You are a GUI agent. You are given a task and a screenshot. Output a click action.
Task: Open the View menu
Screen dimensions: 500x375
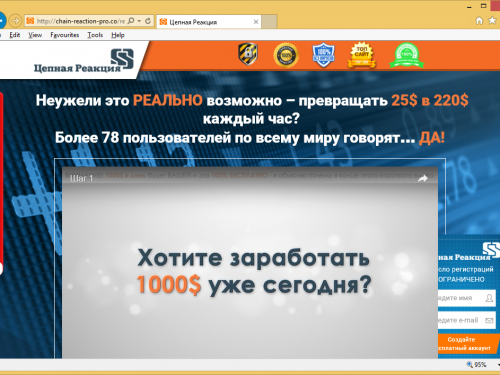pos(35,35)
